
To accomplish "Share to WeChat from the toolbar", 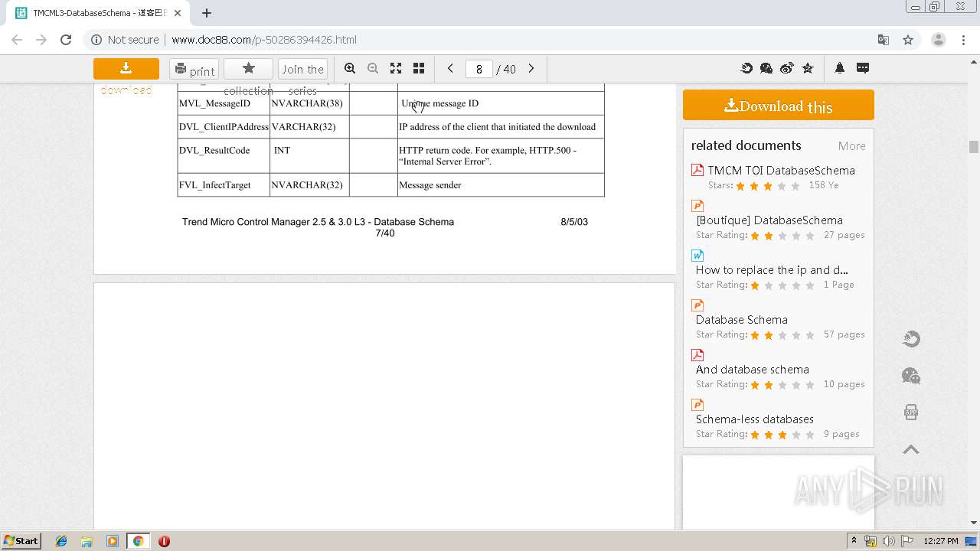I will click(766, 68).
